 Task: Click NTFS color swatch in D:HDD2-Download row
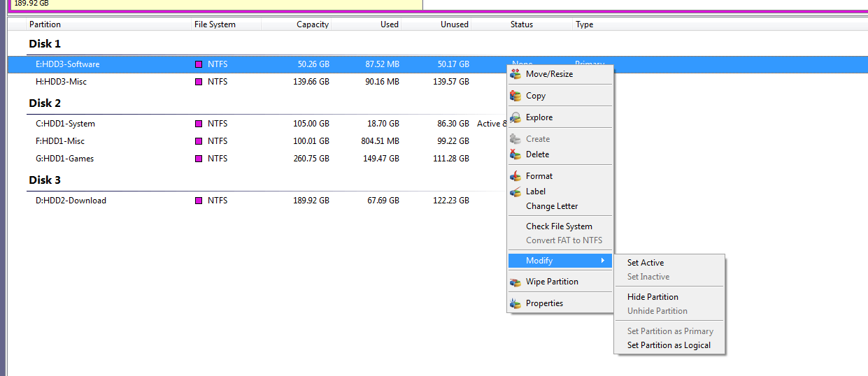[x=199, y=201]
